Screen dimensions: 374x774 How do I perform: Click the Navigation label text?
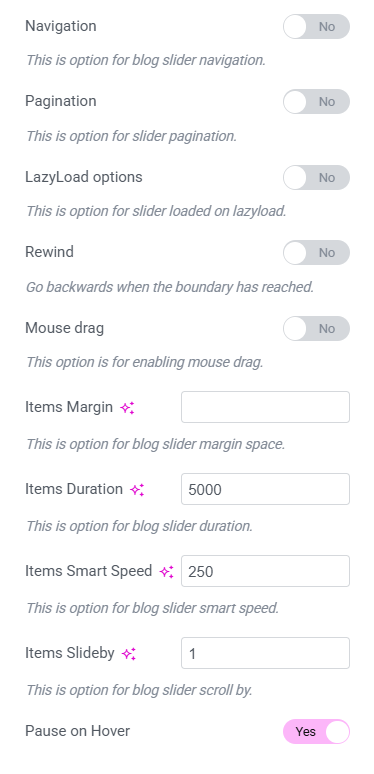tap(61, 26)
